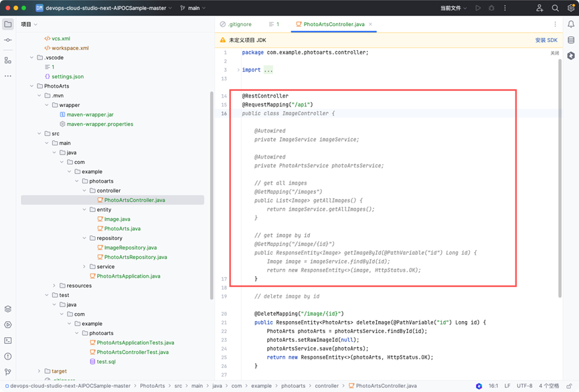Open IDE settings gear icon
579x392 pixels.
(x=571, y=8)
